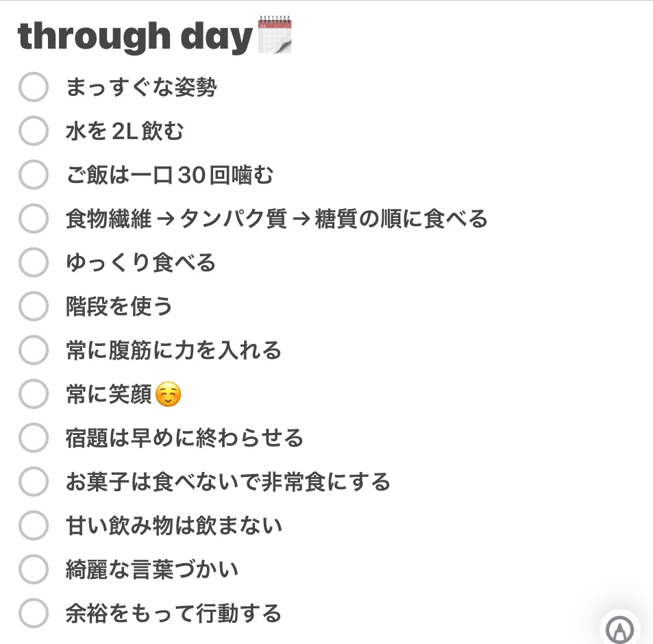Image resolution: width=653 pixels, height=644 pixels.
Task: Toggle the 常に笑顔 completion circle
Action: pos(33,394)
